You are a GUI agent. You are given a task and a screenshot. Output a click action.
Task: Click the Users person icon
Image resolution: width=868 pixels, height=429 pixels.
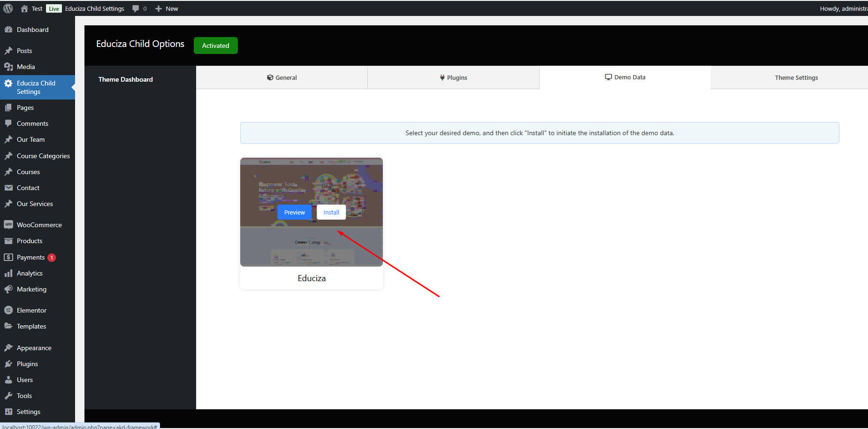tap(8, 380)
